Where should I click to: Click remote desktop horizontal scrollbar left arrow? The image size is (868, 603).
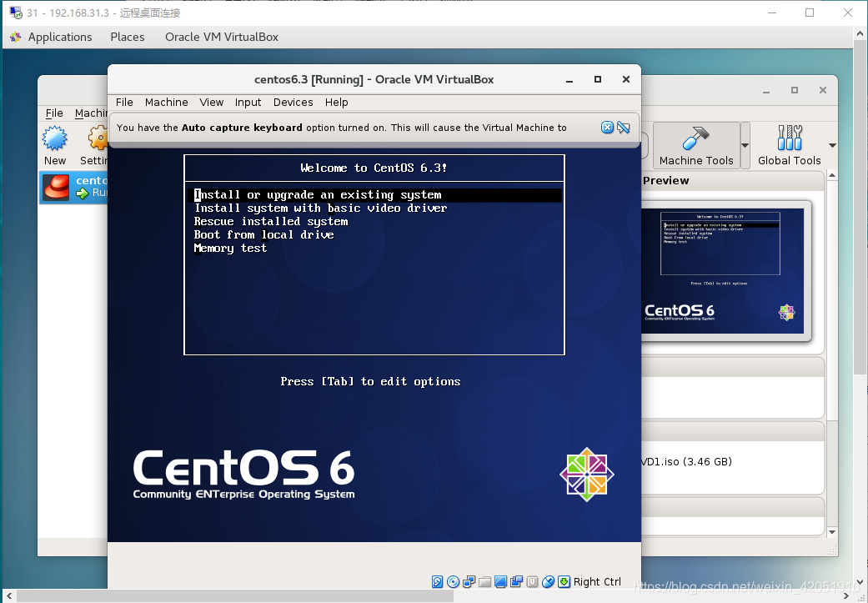click(x=9, y=596)
